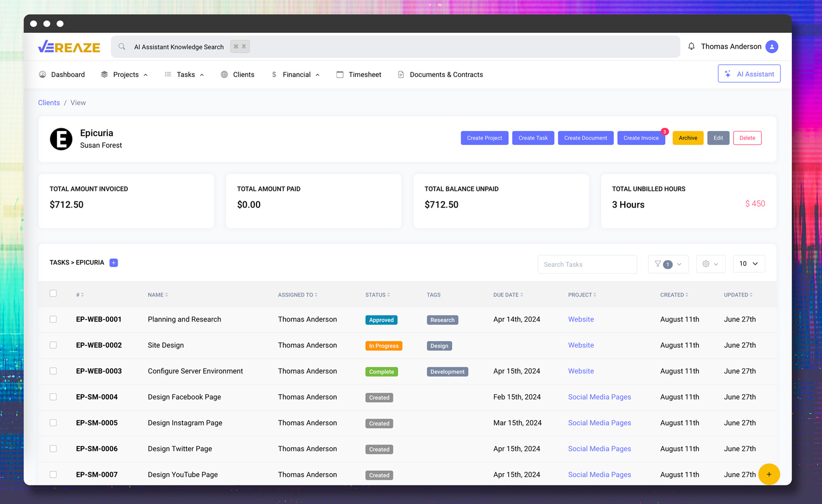Viewport: 822px width, 504px height.
Task: Click the yellow Archive button
Action: [x=687, y=138]
